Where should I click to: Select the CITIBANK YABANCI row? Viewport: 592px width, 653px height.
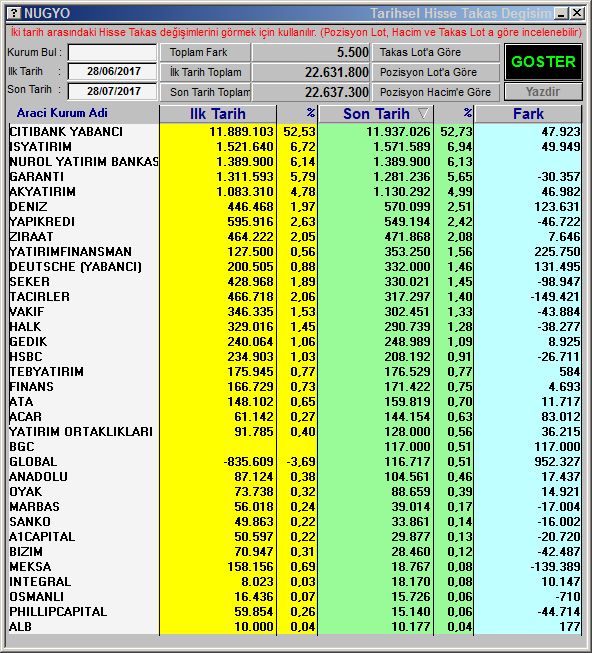(295, 132)
